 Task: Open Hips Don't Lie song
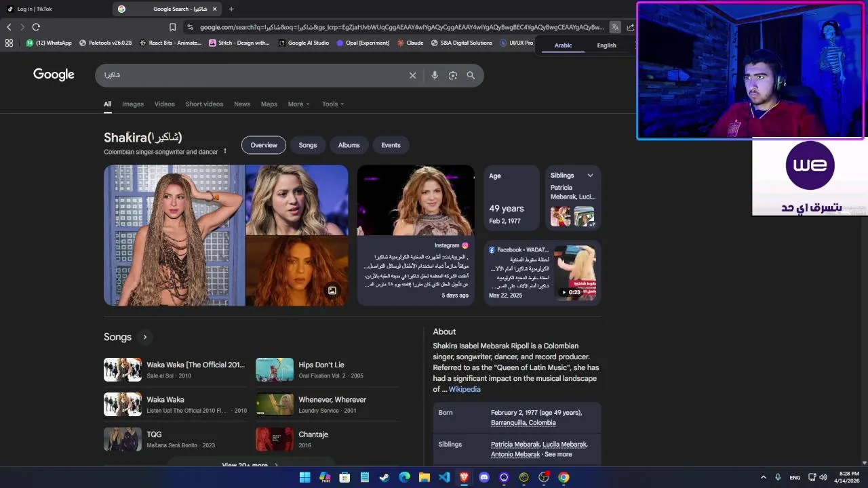pyautogui.click(x=327, y=369)
